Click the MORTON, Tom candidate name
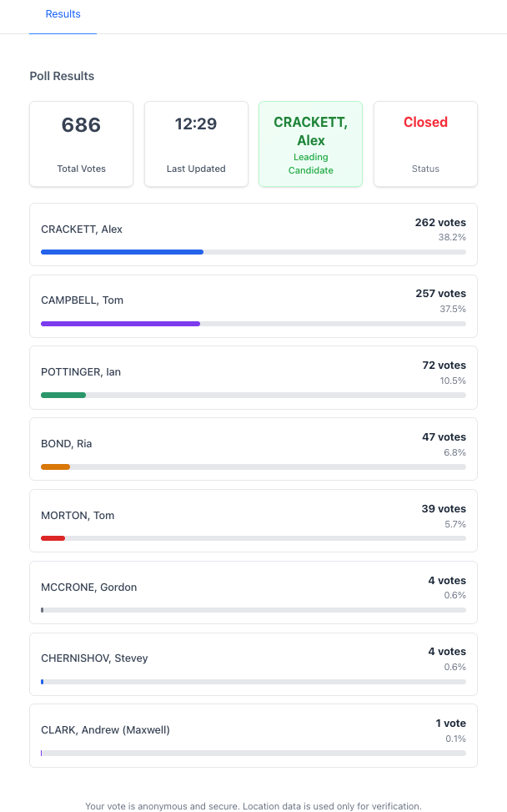The image size is (507, 812). (78, 516)
